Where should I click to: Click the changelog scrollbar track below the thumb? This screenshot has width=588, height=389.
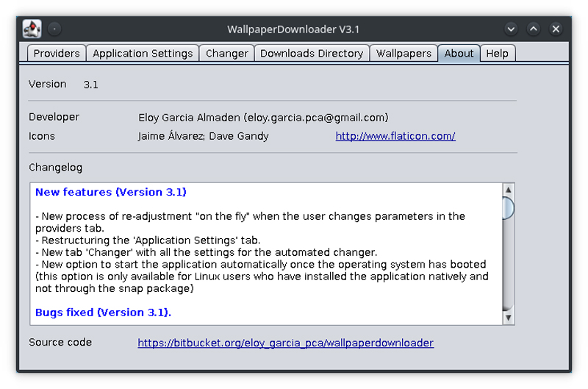coord(508,265)
